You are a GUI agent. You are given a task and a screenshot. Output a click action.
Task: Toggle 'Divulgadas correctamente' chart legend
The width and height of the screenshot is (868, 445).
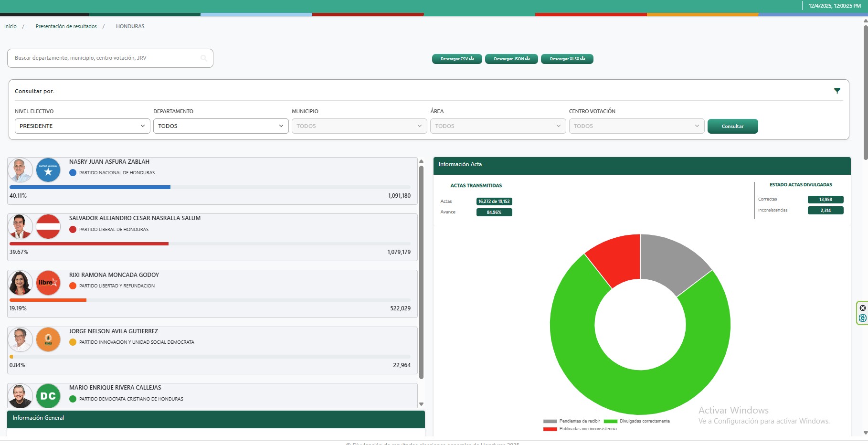click(637, 421)
